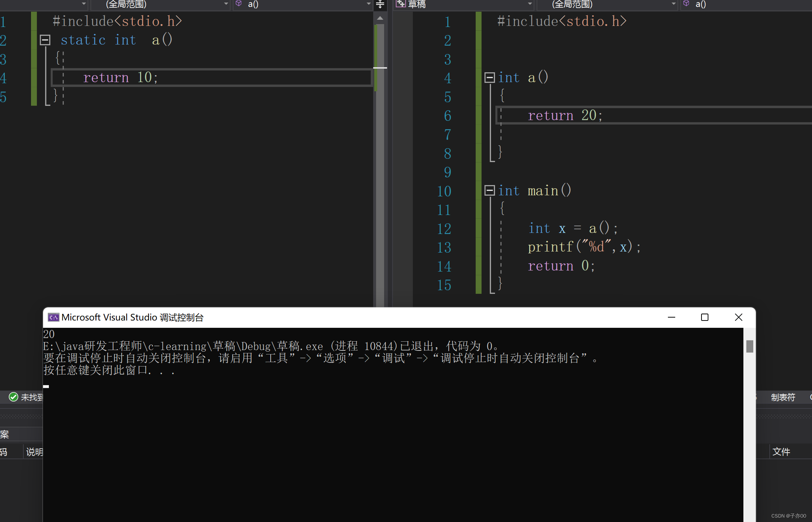Click the purple cube icon in left a() dropdown
Screen dimensions: 812x522
pyautogui.click(x=239, y=4)
